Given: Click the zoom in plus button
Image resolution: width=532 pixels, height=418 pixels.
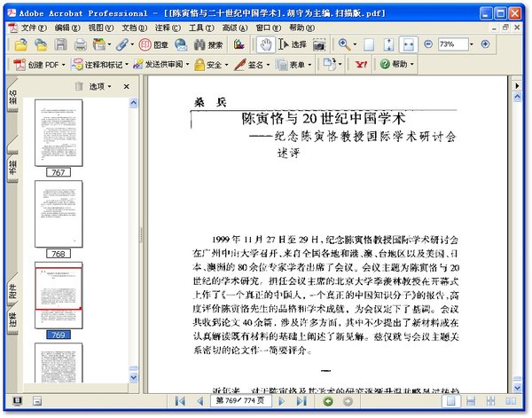Looking at the screenshot, I should 486,44.
